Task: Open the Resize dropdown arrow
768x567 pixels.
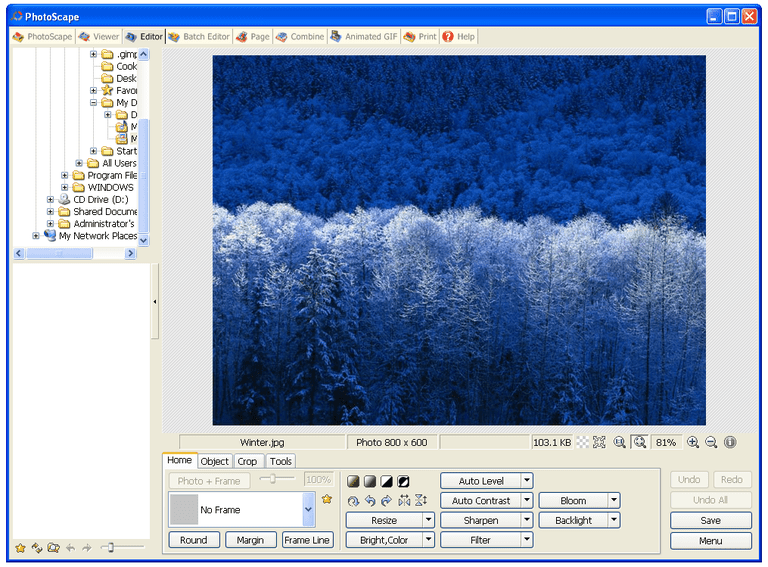Action: pos(429,520)
